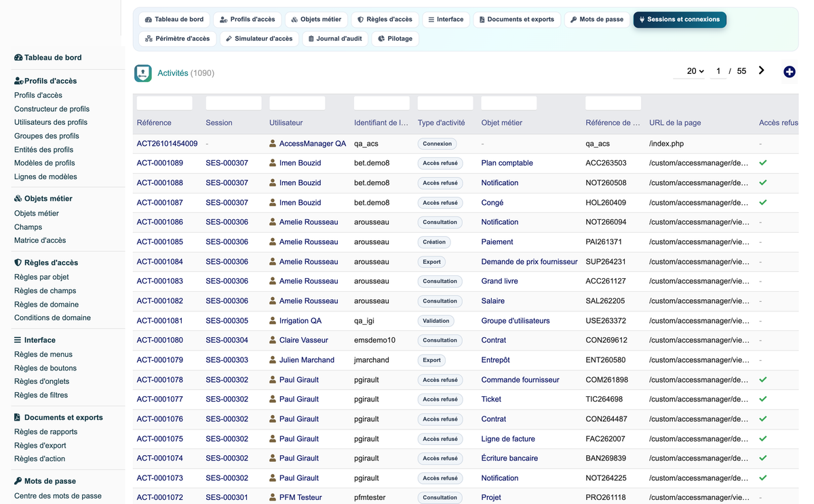Click the icon on the Journal d'audit tab

point(311,39)
